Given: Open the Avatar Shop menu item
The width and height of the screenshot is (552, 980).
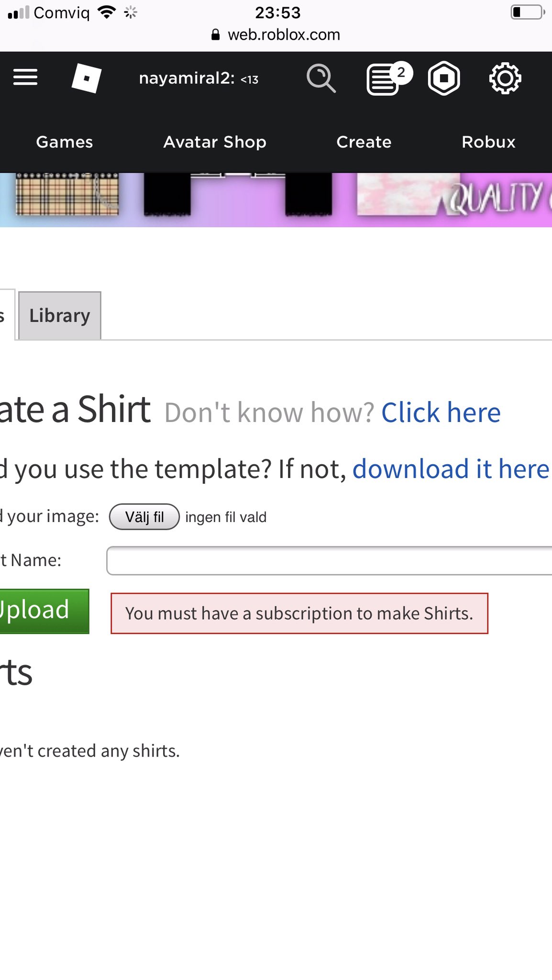Looking at the screenshot, I should pos(215,142).
